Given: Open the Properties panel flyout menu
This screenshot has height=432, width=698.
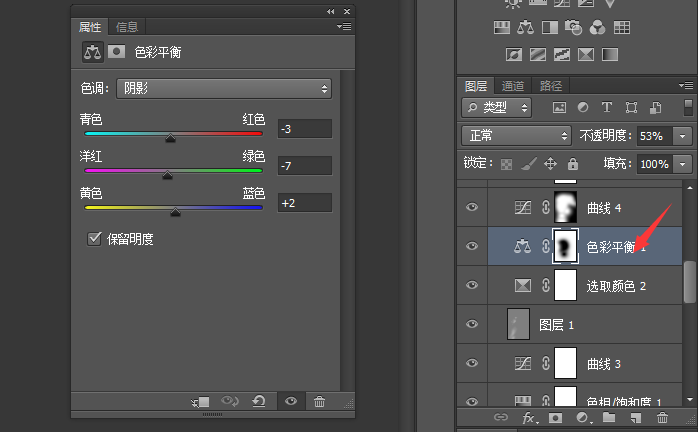Looking at the screenshot, I should [x=344, y=27].
